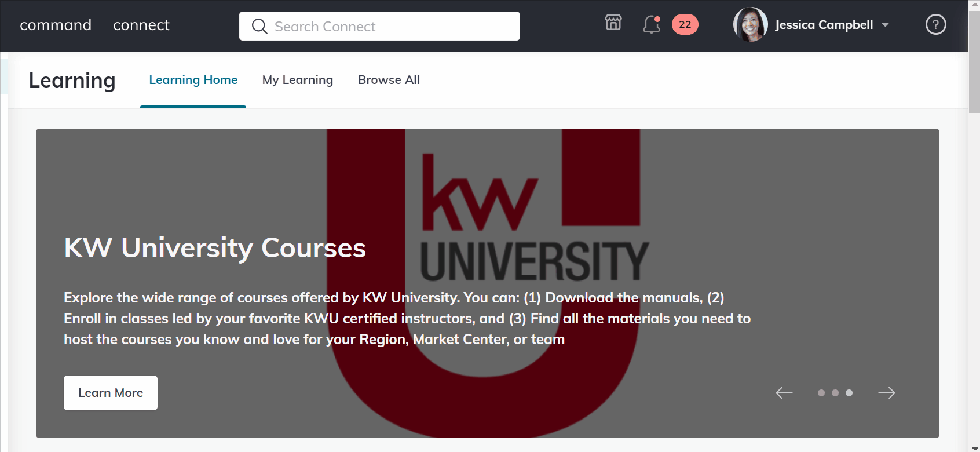Click the Learn More button

click(111, 393)
